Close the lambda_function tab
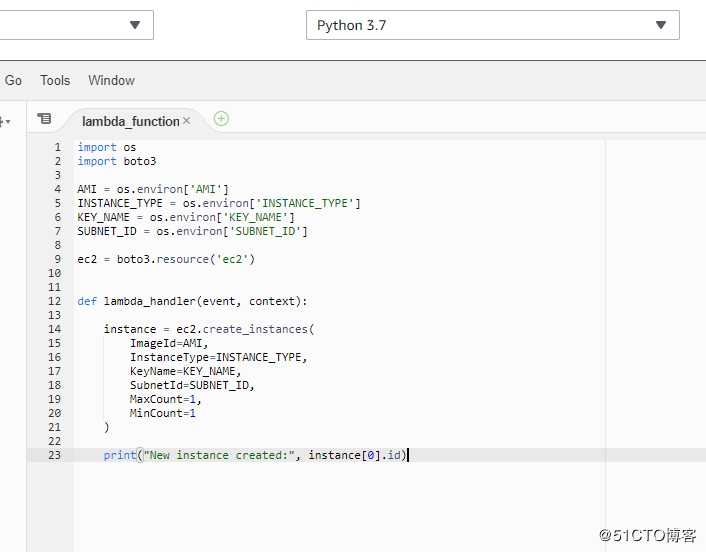706x552 pixels. pyautogui.click(x=187, y=121)
